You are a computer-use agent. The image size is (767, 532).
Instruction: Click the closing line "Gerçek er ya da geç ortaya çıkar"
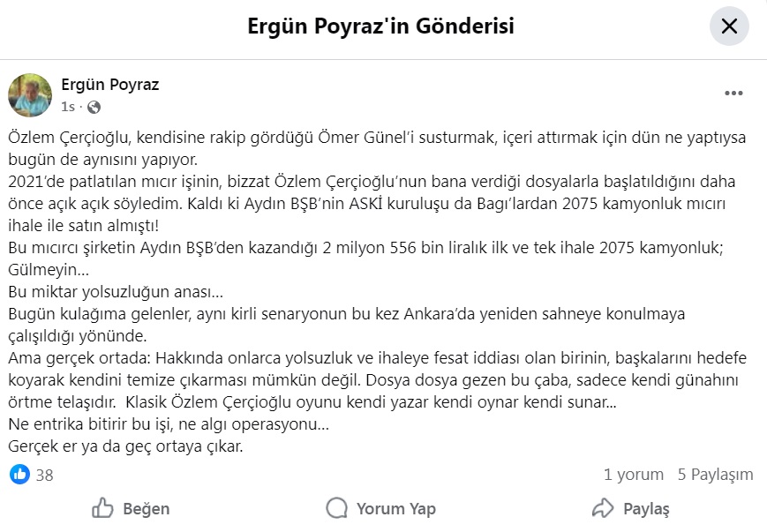point(124,446)
